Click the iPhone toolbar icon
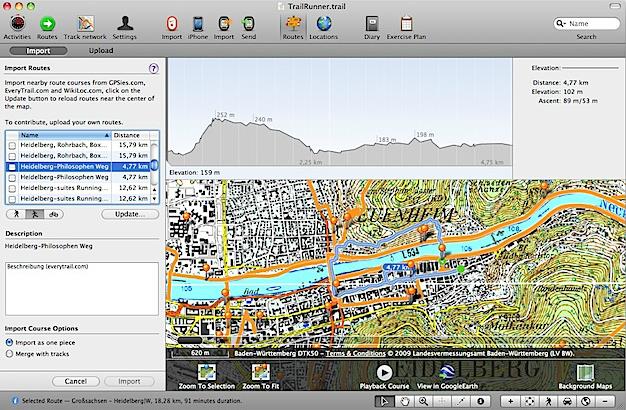The width and height of the screenshot is (626, 410). click(198, 24)
